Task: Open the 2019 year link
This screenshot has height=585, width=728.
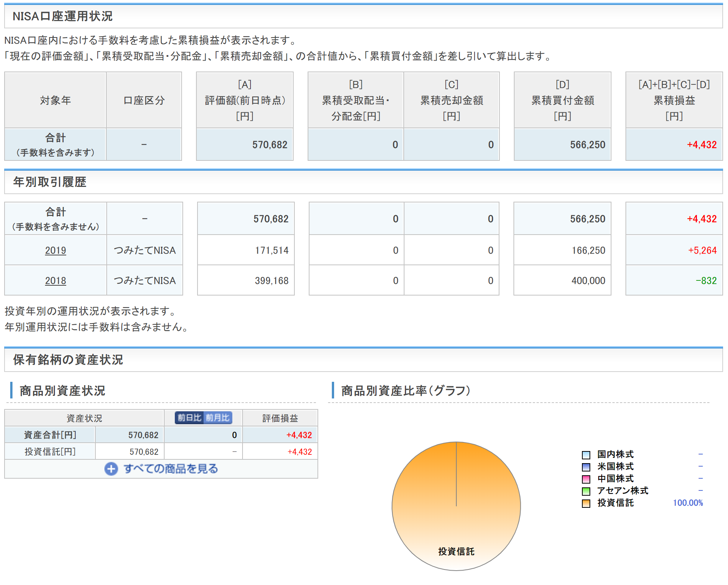Action: [x=55, y=250]
